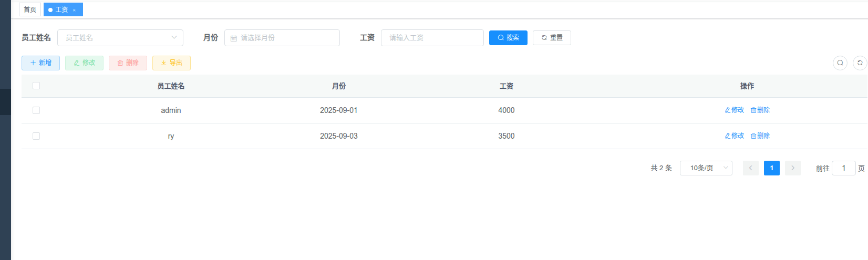868x260 pixels.
Task: Go to next page arrow
Action: point(792,168)
